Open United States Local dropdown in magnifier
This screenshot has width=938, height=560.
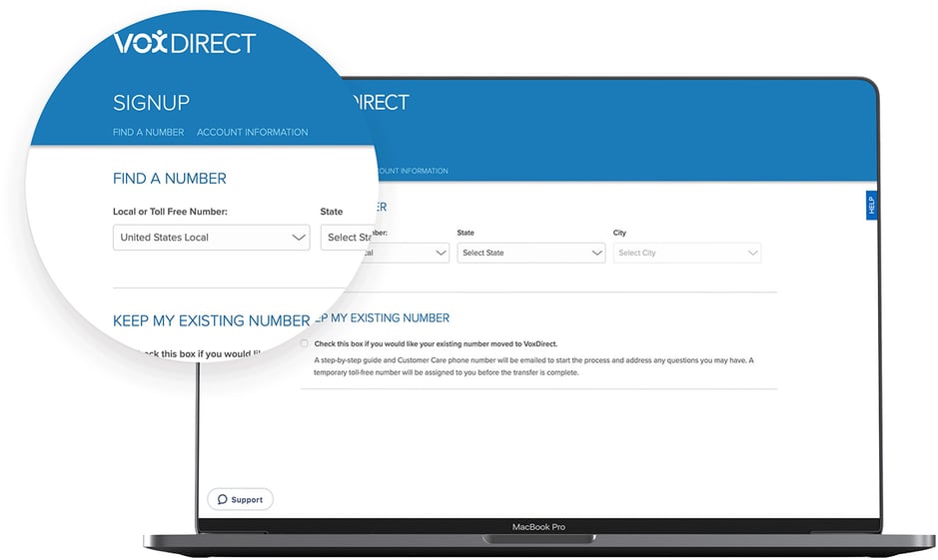(211, 238)
